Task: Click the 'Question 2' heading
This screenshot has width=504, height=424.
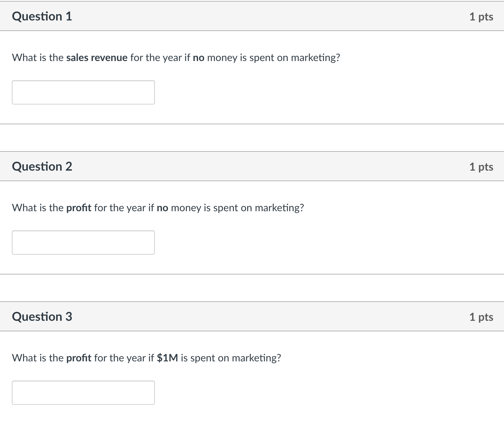Action: [42, 166]
